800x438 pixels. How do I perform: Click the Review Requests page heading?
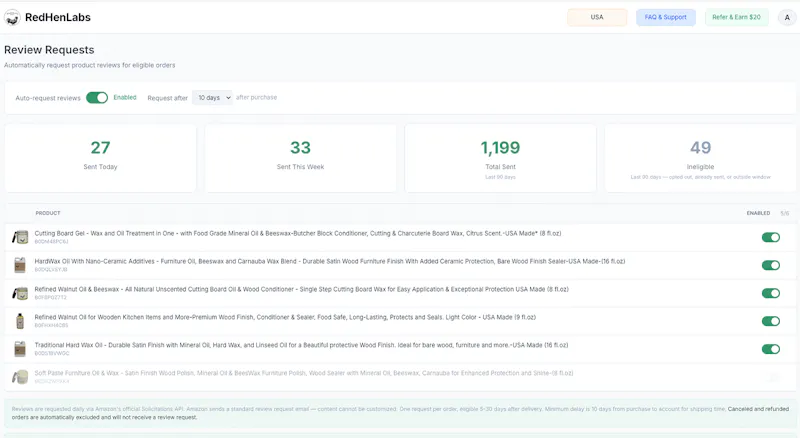coord(49,50)
